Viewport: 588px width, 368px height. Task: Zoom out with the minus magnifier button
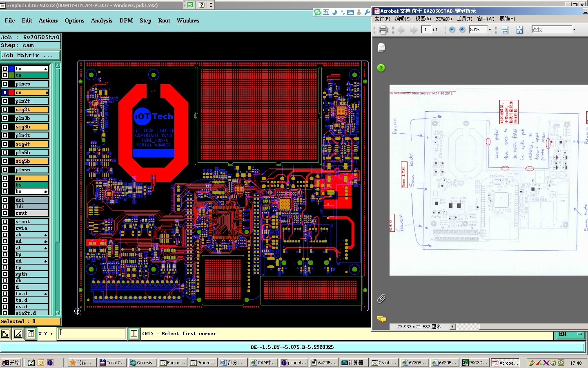(452, 29)
